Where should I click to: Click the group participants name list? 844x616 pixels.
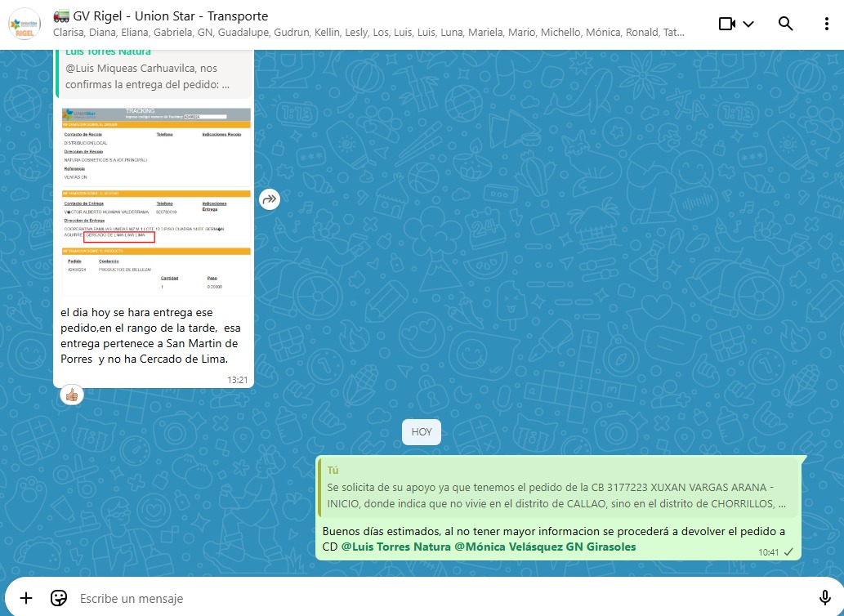[368, 33]
